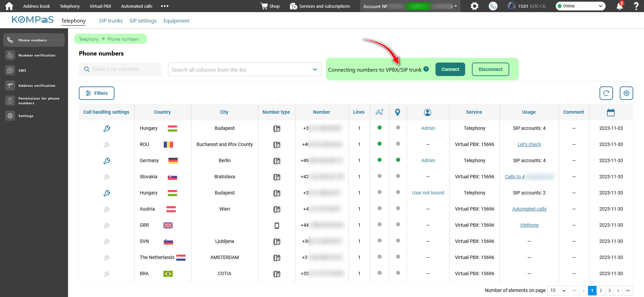
Task: Click the info icon beside VPBX/SIP trunk
Action: pyautogui.click(x=426, y=69)
